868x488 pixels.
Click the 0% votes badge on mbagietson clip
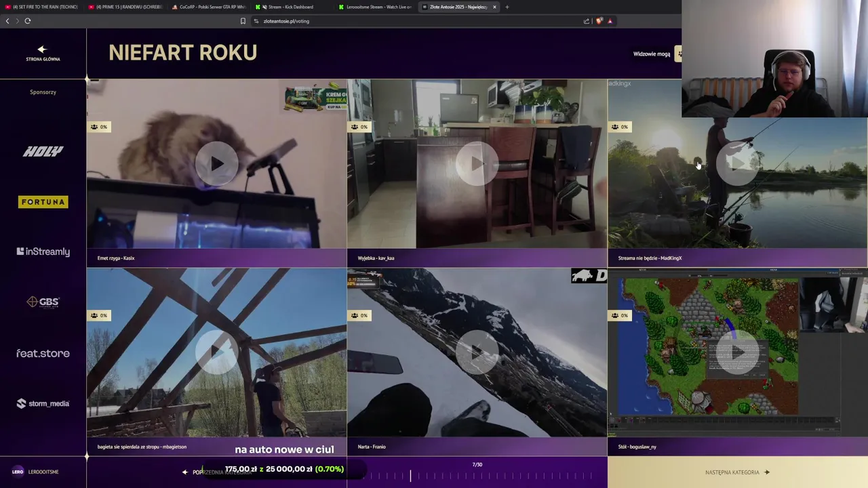tap(99, 315)
